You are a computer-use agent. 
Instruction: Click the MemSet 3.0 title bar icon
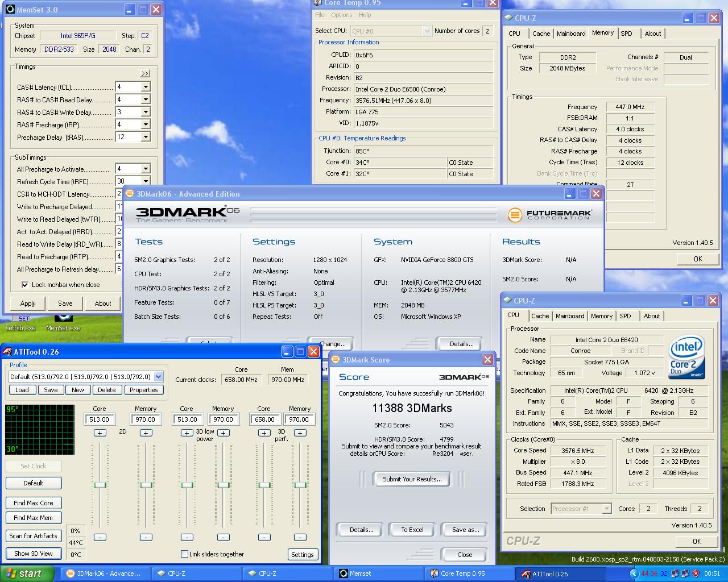(x=10, y=10)
